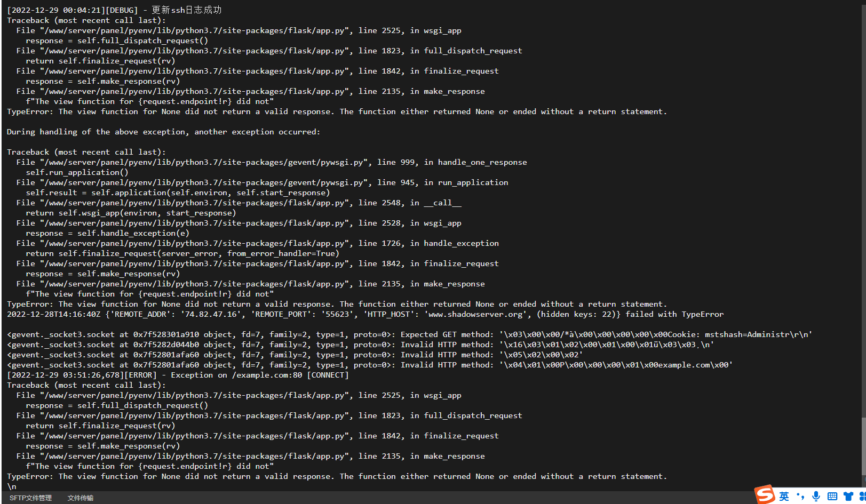Switch punctuation mode with the comma icon

point(800,497)
